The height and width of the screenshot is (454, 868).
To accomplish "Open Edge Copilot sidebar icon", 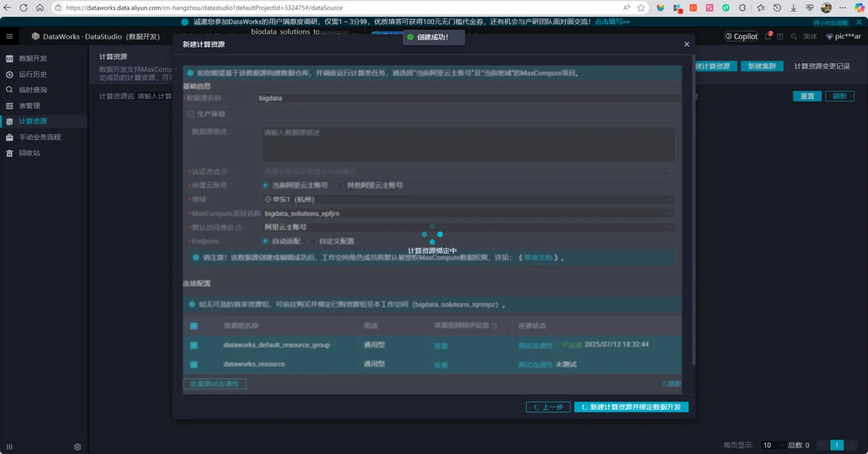I will pyautogui.click(x=860, y=8).
